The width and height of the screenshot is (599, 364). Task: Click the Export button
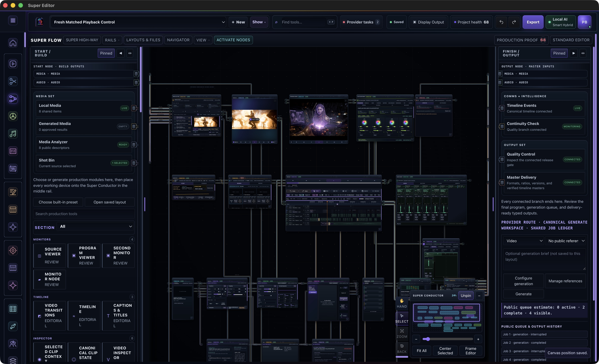tap(533, 22)
